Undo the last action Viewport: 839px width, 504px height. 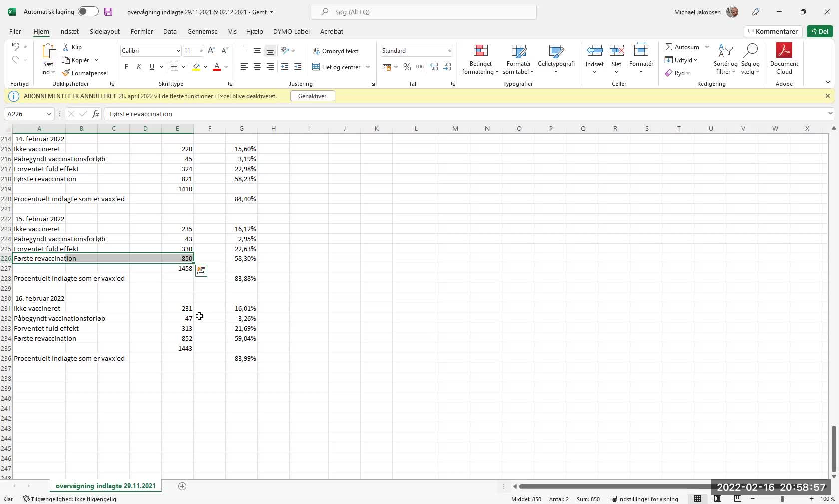[15, 47]
